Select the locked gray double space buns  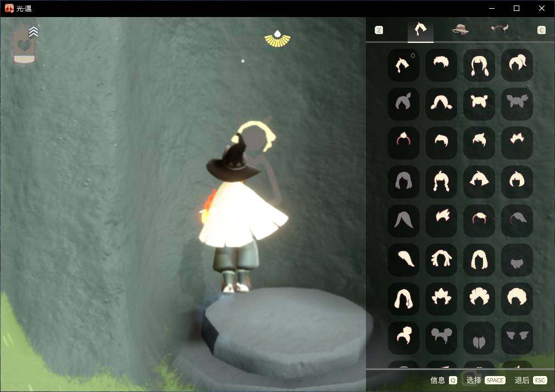tap(441, 338)
